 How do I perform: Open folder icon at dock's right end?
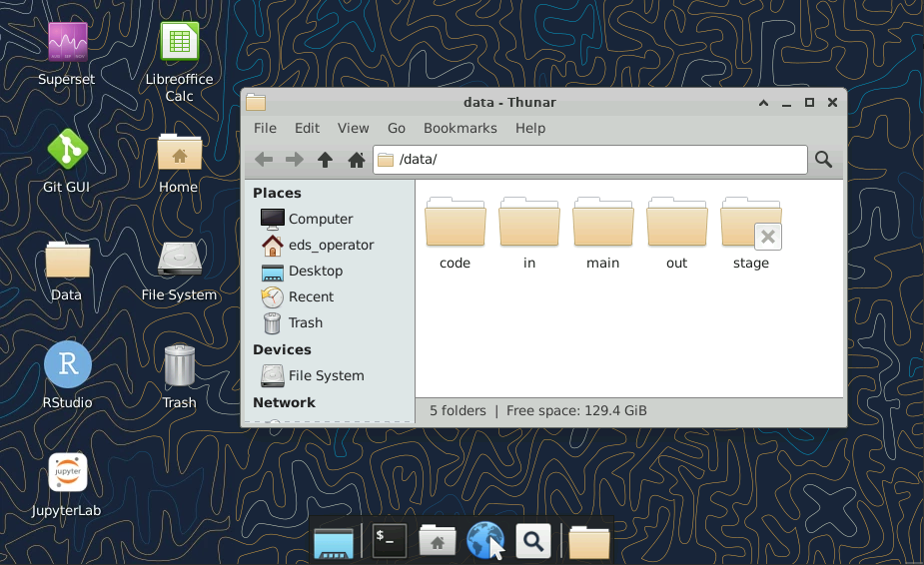click(589, 542)
